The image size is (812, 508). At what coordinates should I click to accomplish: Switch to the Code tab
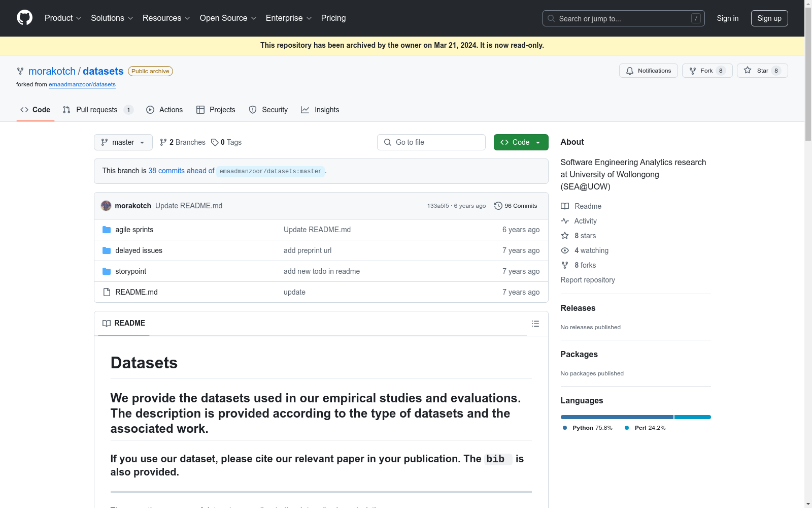[x=35, y=110]
